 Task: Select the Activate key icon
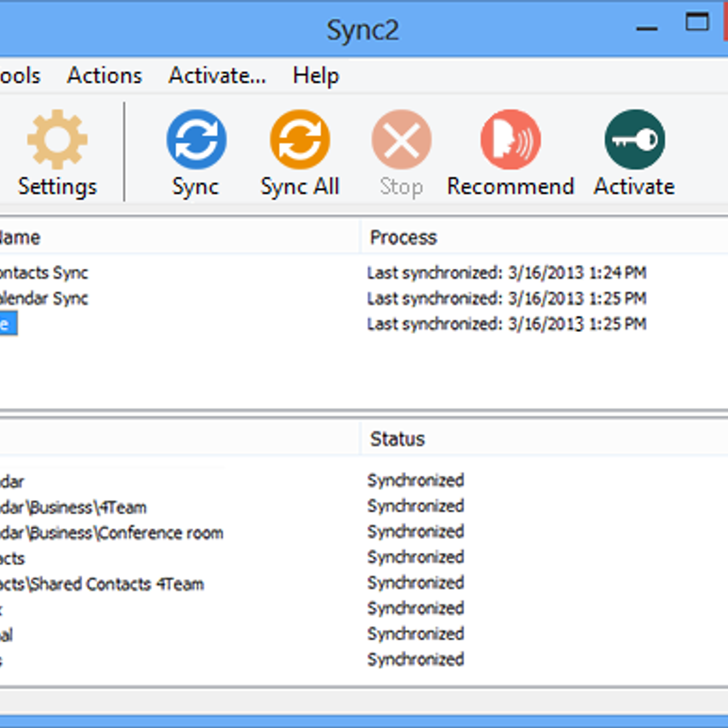pyautogui.click(x=635, y=140)
